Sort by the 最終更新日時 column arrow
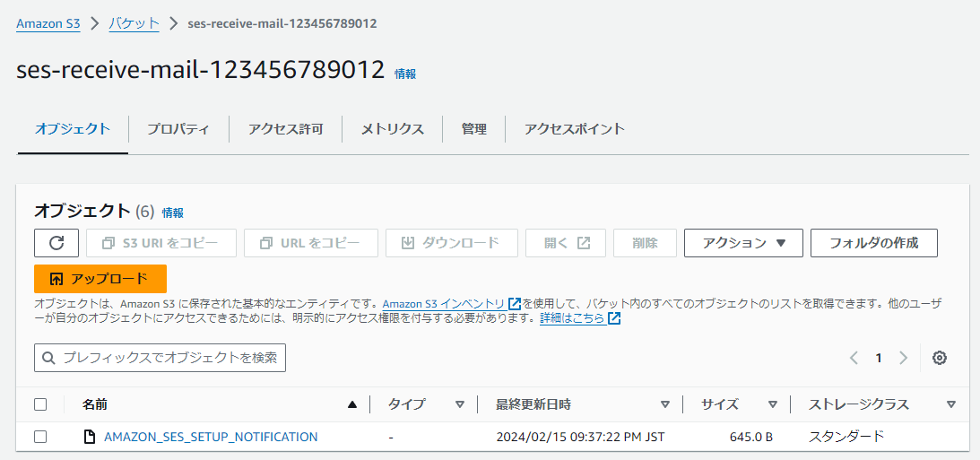The height and width of the screenshot is (460, 980). (x=665, y=404)
